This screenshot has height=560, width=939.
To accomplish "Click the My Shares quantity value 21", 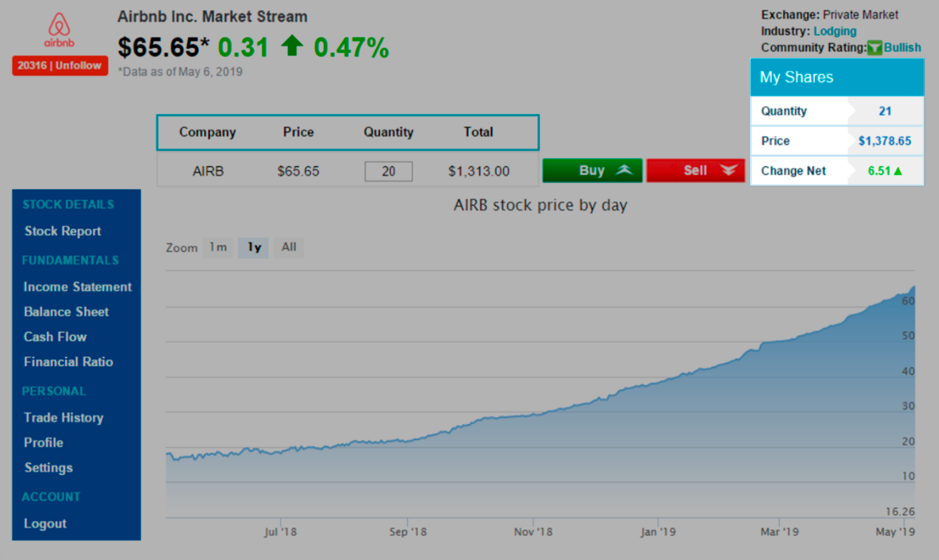I will click(x=885, y=111).
